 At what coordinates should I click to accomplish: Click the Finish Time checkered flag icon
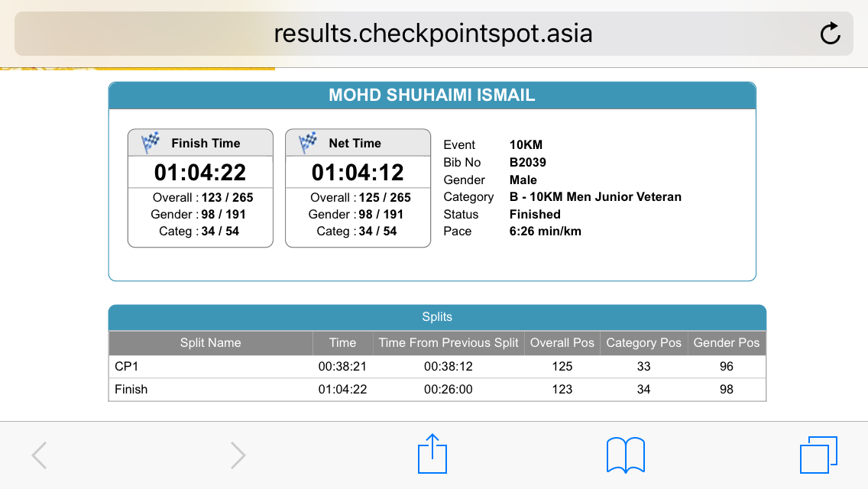pos(150,143)
